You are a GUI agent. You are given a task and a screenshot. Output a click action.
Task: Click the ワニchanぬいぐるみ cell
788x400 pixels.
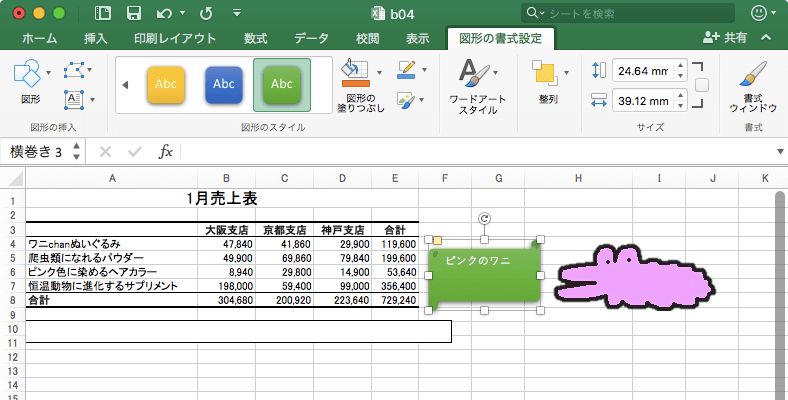[x=112, y=244]
